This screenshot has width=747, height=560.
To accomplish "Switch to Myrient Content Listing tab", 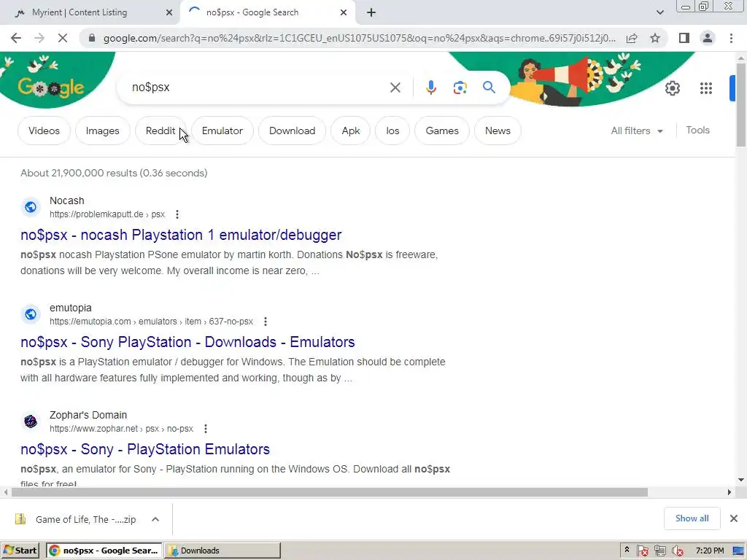I will coord(80,12).
